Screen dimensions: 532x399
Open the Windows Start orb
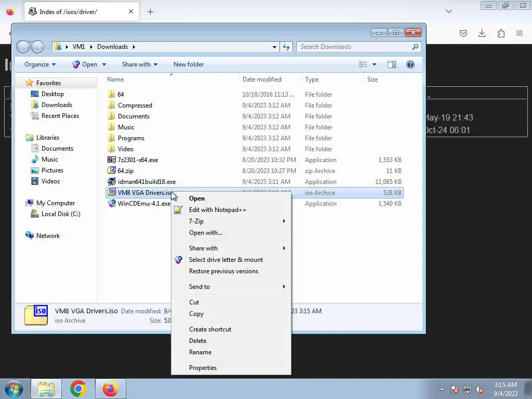14,389
